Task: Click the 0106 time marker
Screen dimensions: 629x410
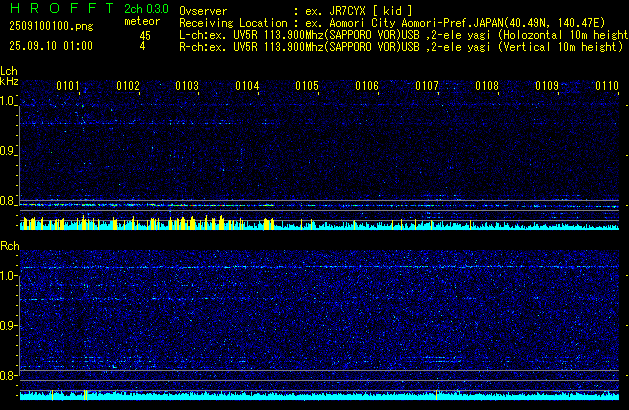Action: pyautogui.click(x=367, y=86)
